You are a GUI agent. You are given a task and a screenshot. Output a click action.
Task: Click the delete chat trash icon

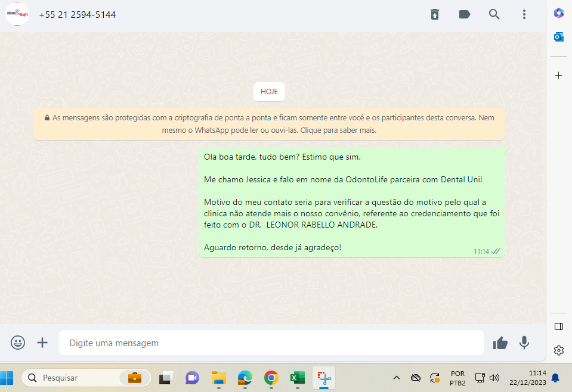(434, 14)
